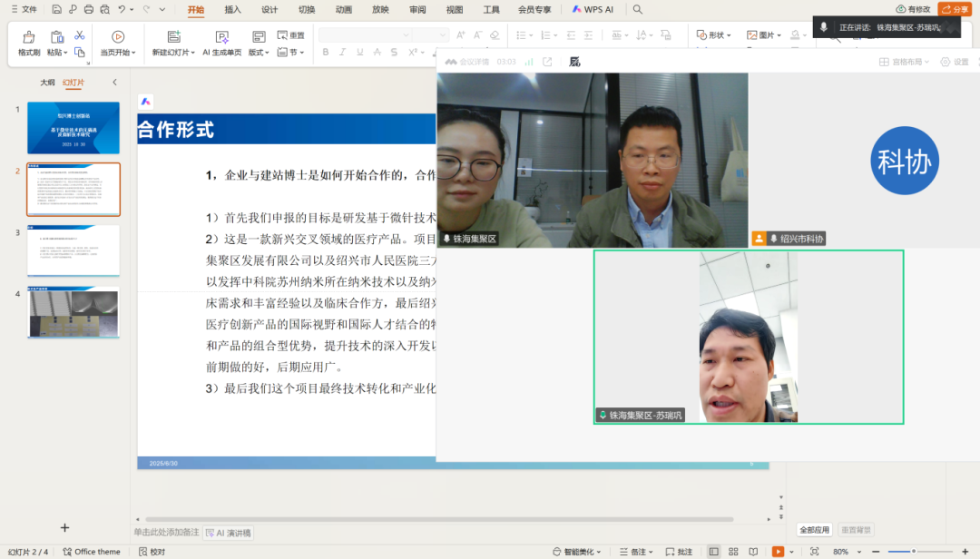Viewport: 980px width, 559px height.
Task: Switch to the 大纲 outline tab
Action: click(x=47, y=83)
